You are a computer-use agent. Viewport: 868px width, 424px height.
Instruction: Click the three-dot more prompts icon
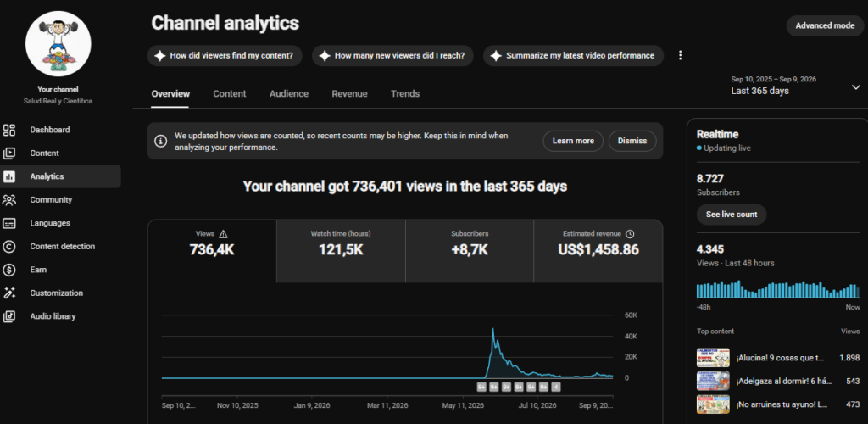click(681, 55)
